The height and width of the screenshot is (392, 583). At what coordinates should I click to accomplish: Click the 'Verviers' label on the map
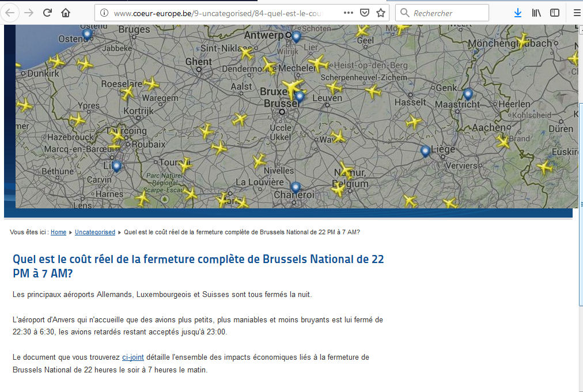[x=461, y=165]
